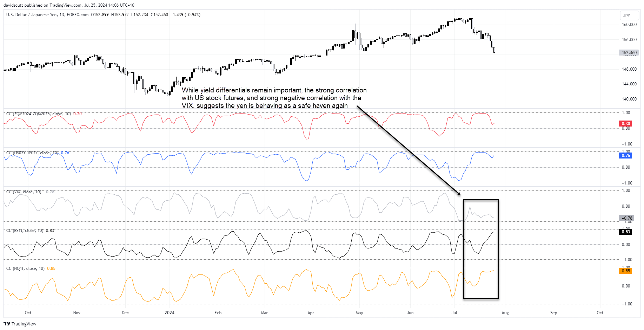This screenshot has height=330, width=644.
Task: Select the open value O153.899
Action: click(100, 15)
